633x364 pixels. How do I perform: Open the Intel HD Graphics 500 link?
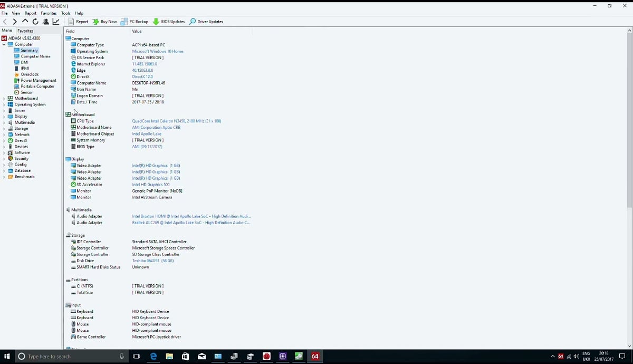[151, 185]
